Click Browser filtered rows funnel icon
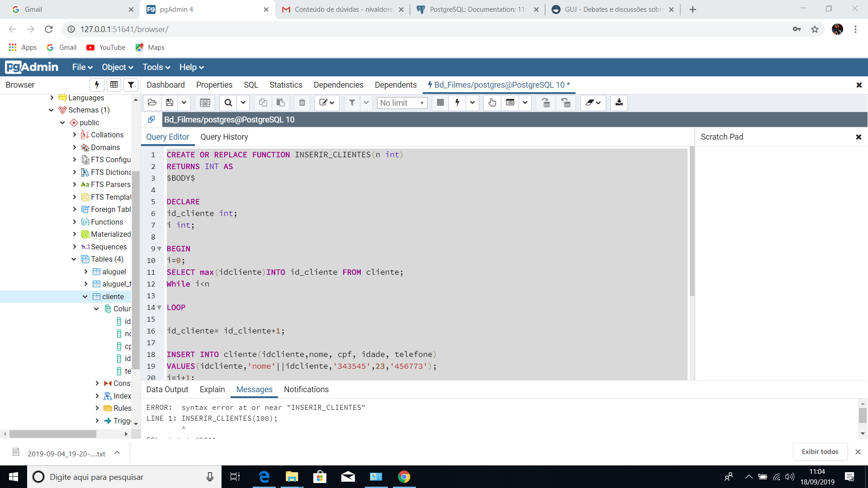The image size is (868, 488). point(131,84)
